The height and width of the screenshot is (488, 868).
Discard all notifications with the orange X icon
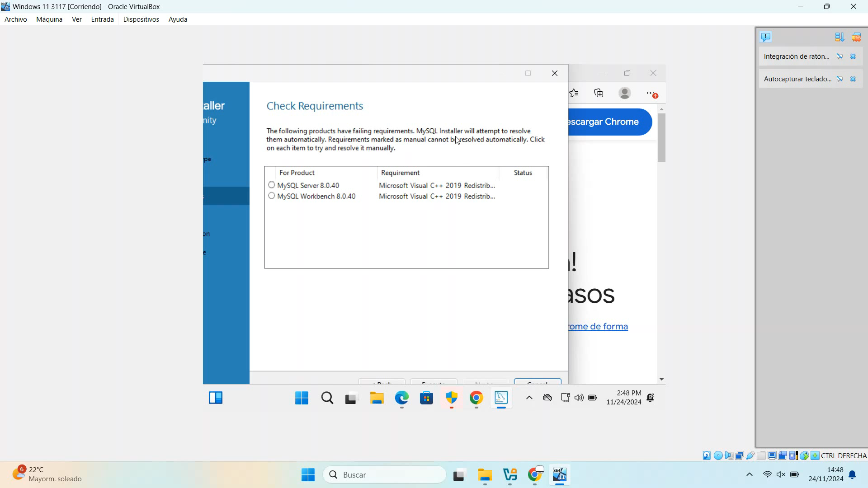coord(856,37)
